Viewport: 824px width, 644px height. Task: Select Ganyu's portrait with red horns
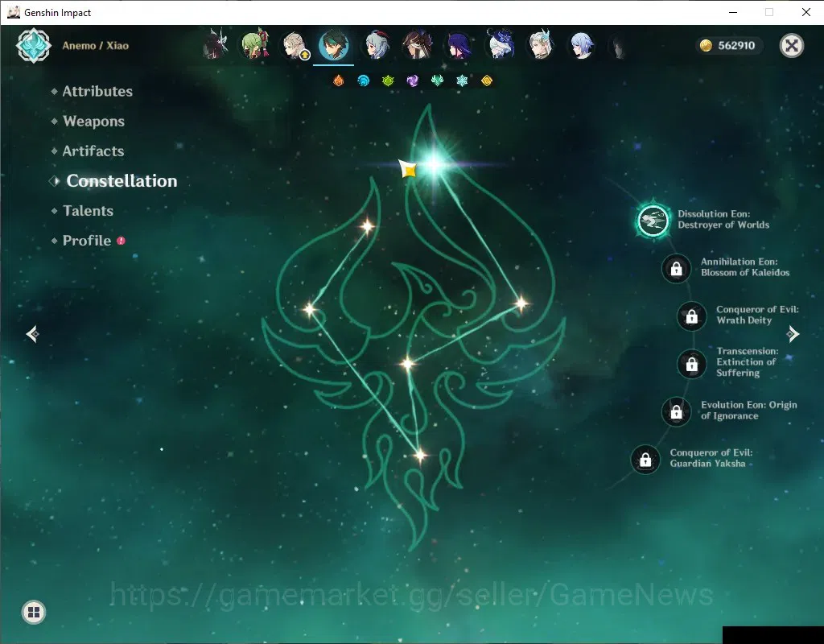click(x=377, y=45)
